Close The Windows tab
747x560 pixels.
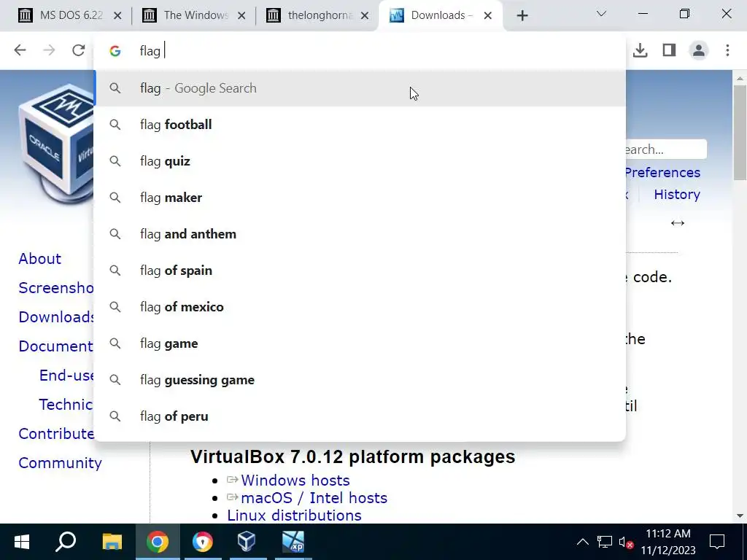click(x=241, y=16)
